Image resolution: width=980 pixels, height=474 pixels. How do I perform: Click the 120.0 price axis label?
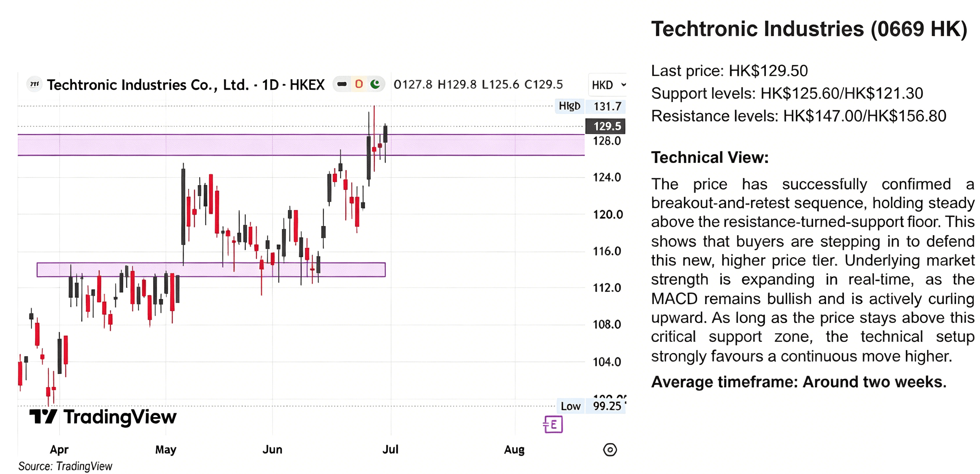tap(607, 214)
